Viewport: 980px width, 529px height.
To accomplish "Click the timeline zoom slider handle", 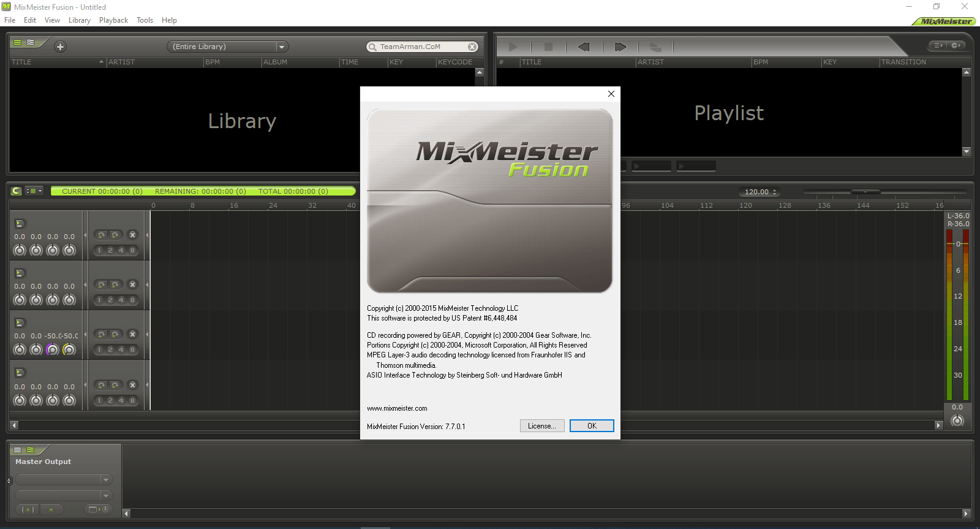I will coord(865,192).
